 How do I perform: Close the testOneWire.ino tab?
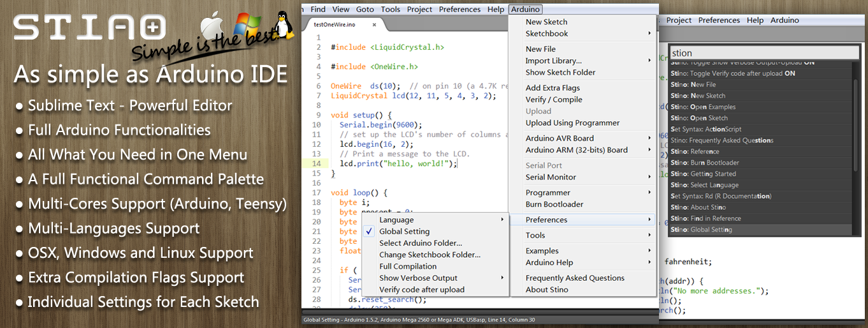375,25
